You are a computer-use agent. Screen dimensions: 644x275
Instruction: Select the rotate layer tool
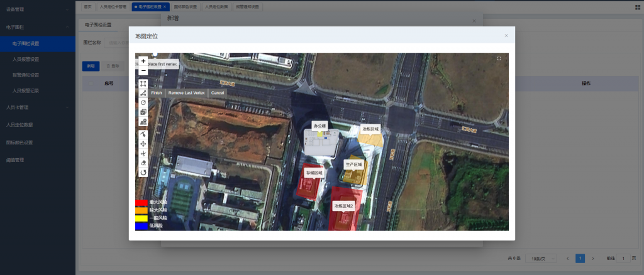coord(143,172)
